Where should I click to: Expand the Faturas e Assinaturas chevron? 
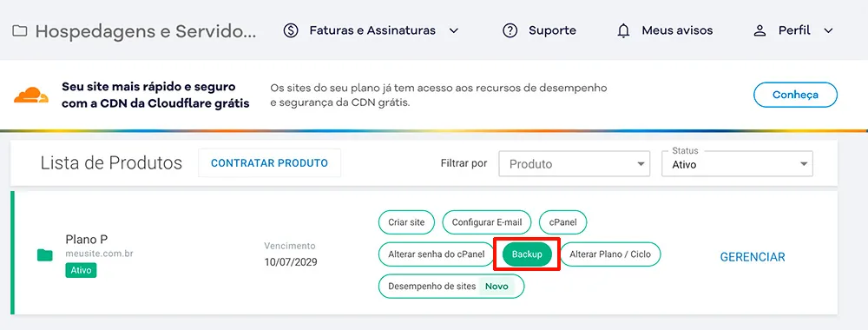[x=453, y=31]
